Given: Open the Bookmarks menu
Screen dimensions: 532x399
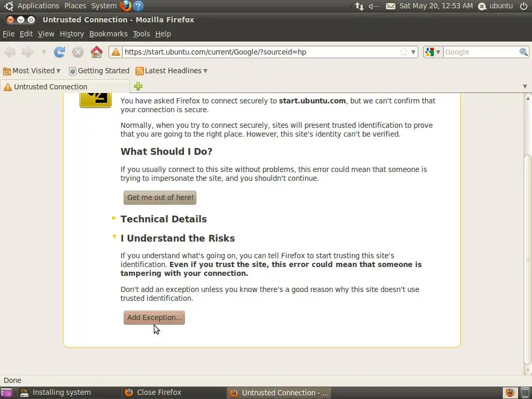Looking at the screenshot, I should click(108, 34).
